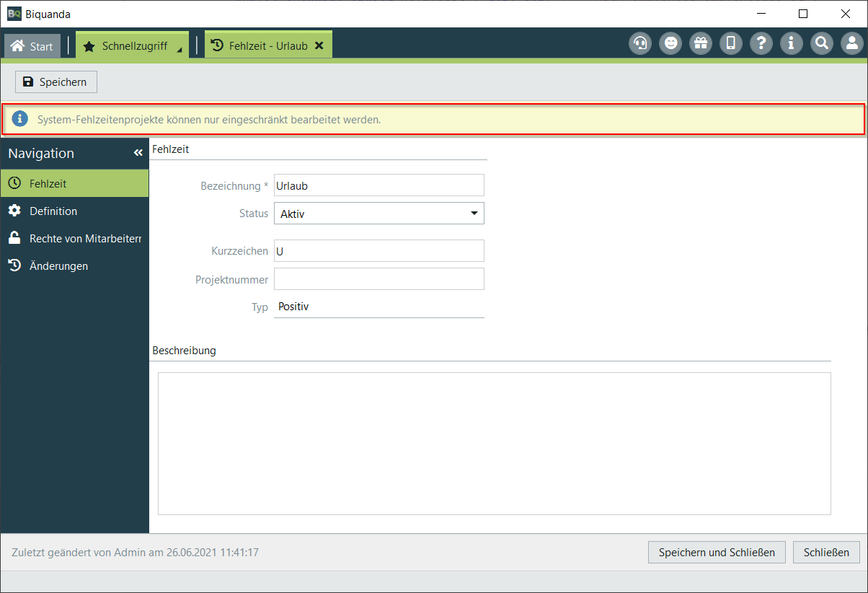The width and height of the screenshot is (868, 593).
Task: Switch to the Start tab
Action: [x=32, y=46]
